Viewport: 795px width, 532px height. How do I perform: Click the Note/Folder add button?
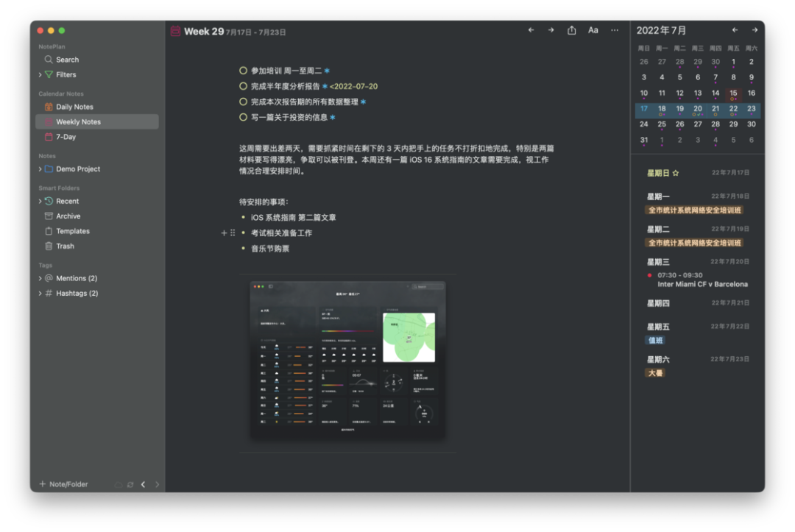(63, 484)
